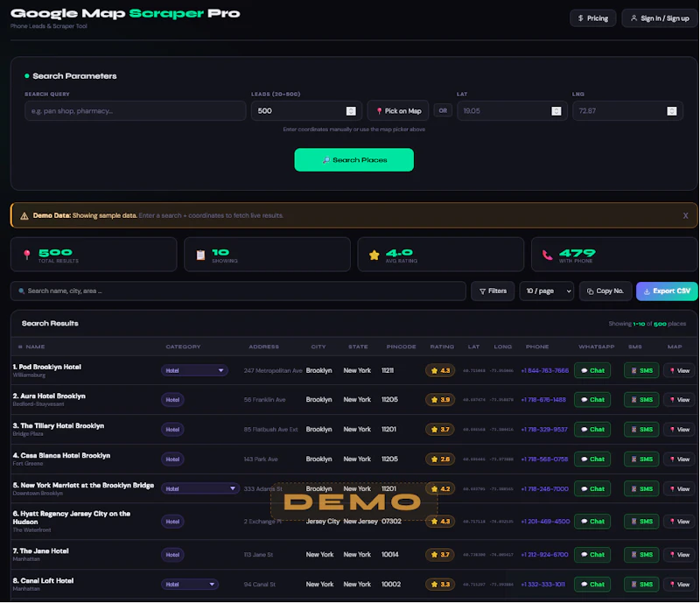Open WhatsApp Chat for Aura Hotel Brooklyn

pyautogui.click(x=592, y=400)
